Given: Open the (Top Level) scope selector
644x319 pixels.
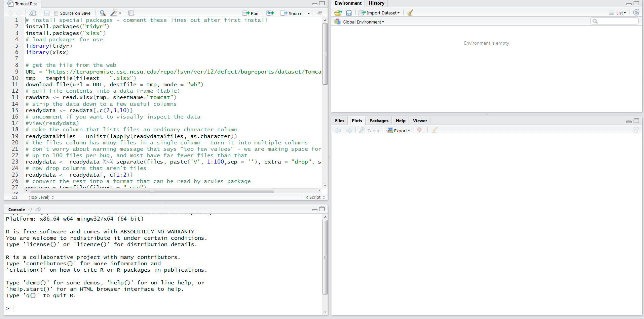Looking at the screenshot, I should point(41,197).
